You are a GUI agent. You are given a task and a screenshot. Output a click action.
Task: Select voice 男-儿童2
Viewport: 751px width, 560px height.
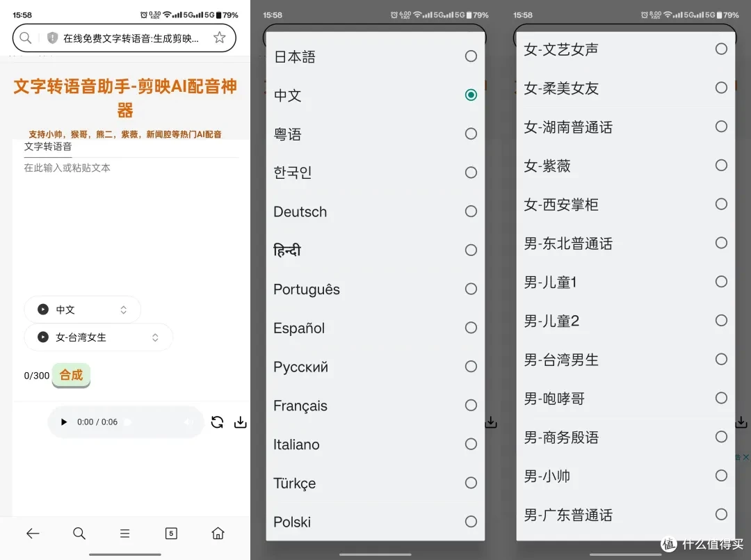point(626,321)
